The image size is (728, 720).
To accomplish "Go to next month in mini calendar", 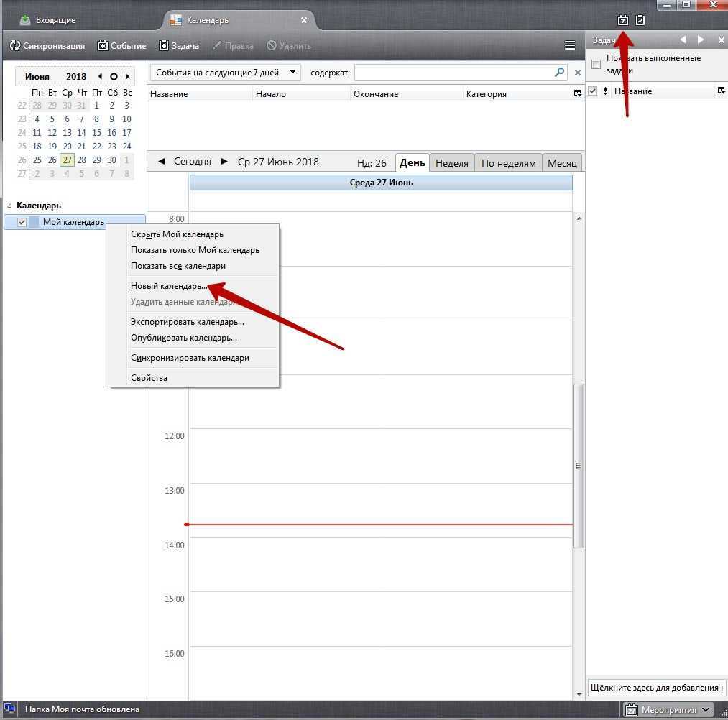I will click(x=127, y=76).
